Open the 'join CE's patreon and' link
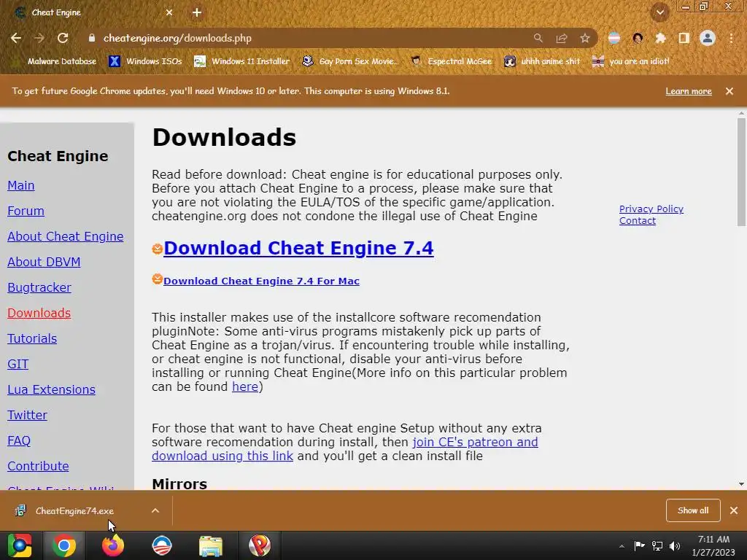The height and width of the screenshot is (560, 747). [x=475, y=442]
